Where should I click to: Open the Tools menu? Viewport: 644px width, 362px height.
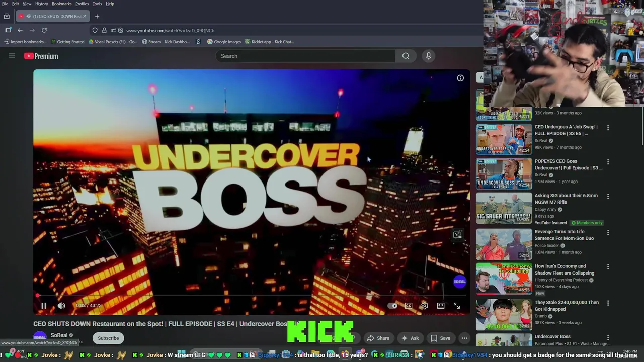tap(97, 4)
